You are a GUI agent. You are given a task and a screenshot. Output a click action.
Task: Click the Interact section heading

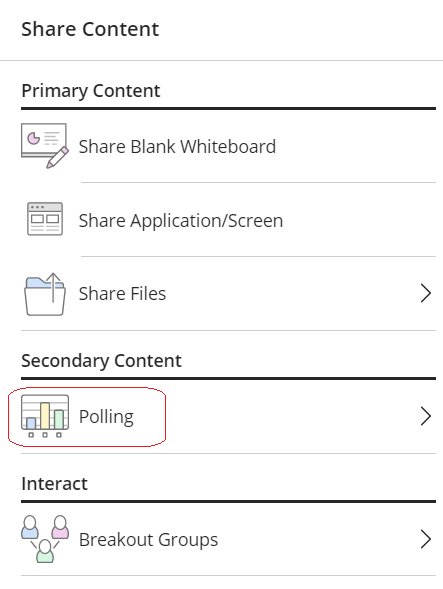(x=54, y=483)
